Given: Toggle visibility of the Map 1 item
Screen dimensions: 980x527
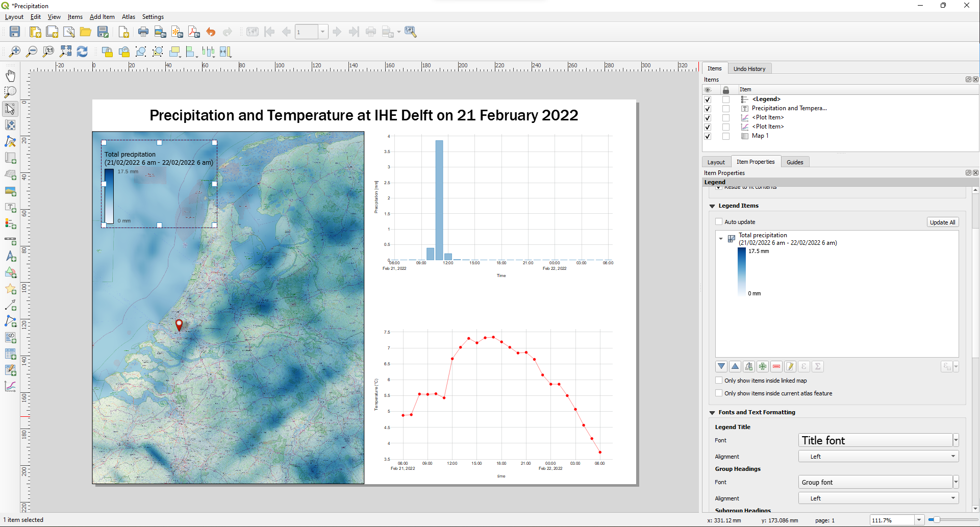Looking at the screenshot, I should [x=708, y=136].
